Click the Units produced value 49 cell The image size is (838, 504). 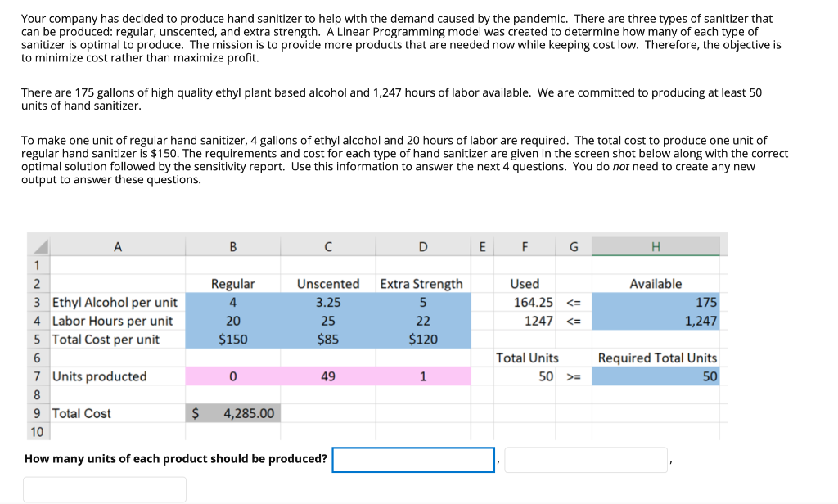328,376
